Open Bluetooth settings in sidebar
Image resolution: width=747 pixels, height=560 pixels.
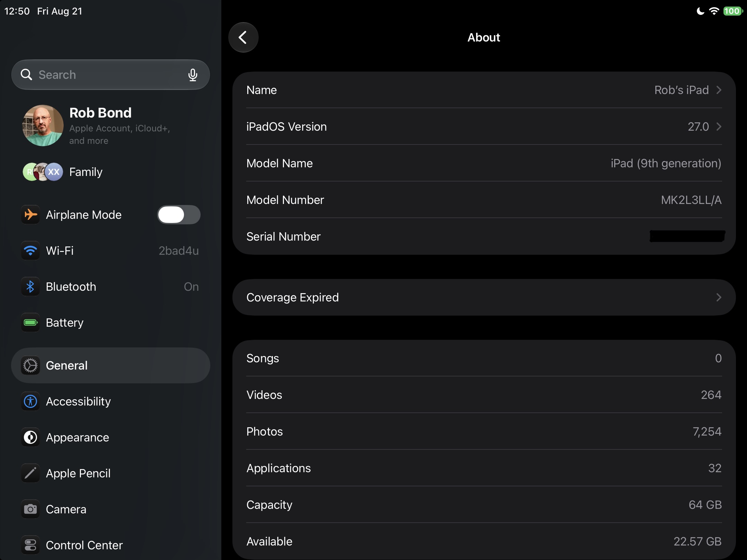pyautogui.click(x=111, y=287)
